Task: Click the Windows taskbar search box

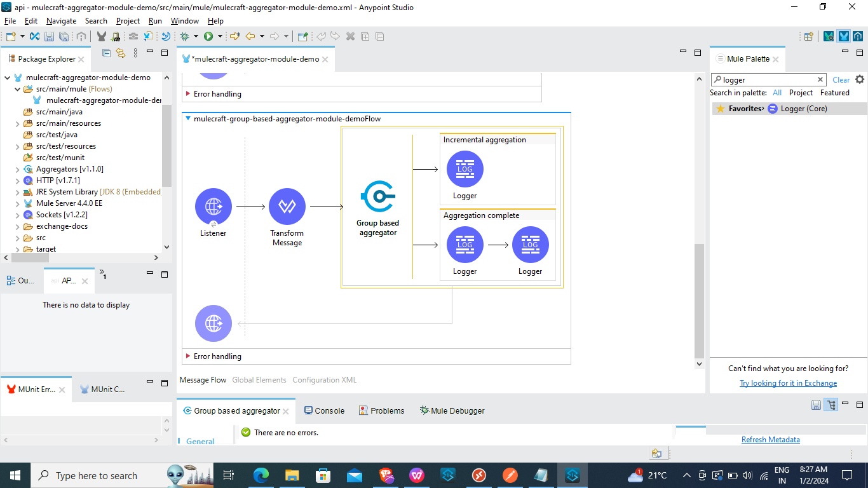Action: pyautogui.click(x=95, y=475)
